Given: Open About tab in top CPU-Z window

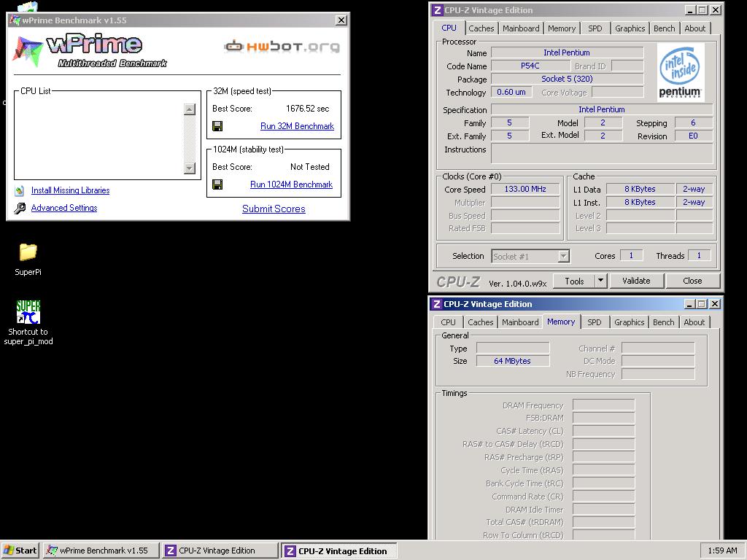Looking at the screenshot, I should (694, 28).
